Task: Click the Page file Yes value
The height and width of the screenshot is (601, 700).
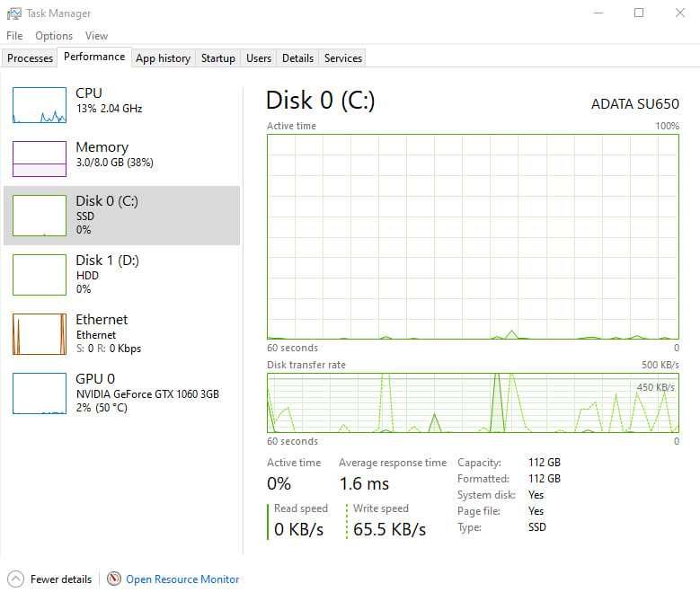Action: tap(536, 511)
